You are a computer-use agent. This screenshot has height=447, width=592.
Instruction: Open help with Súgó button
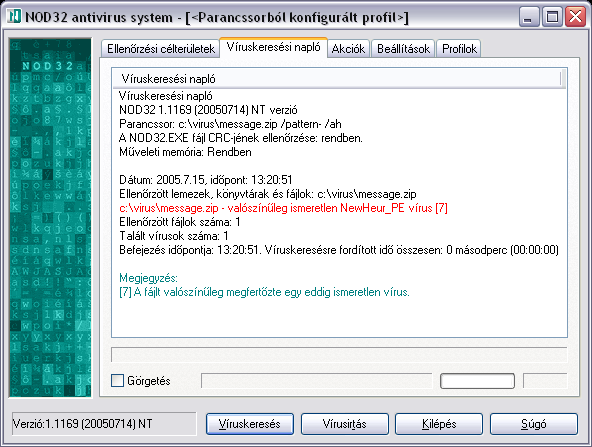[x=533, y=424]
